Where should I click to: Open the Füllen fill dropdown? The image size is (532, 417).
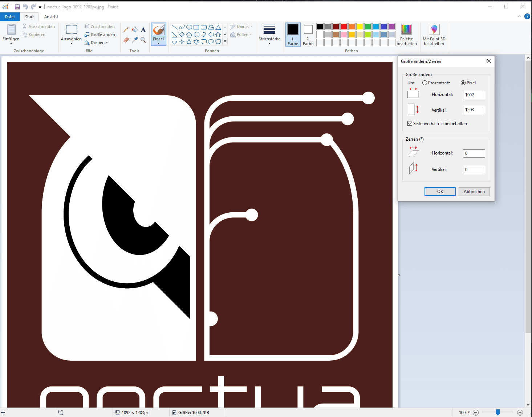point(241,35)
